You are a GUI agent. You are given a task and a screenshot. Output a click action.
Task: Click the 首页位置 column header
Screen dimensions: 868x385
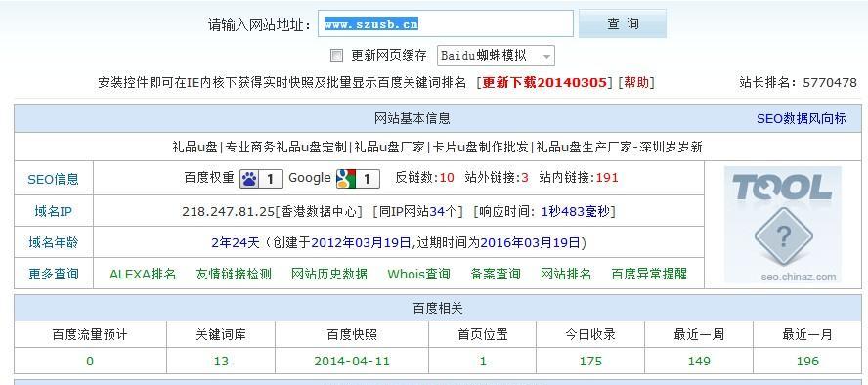tap(483, 334)
